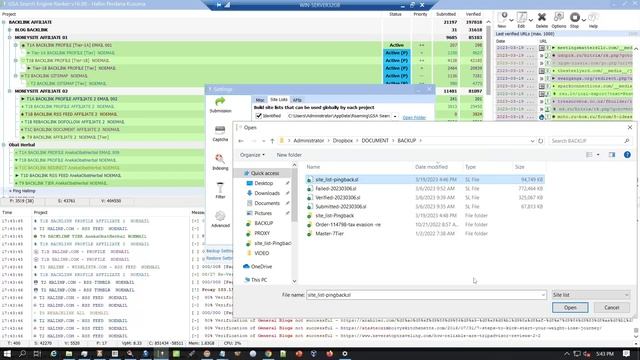Select the Verified-20230306.sl file
Screen dimensions: 640x360
coord(424,198)
